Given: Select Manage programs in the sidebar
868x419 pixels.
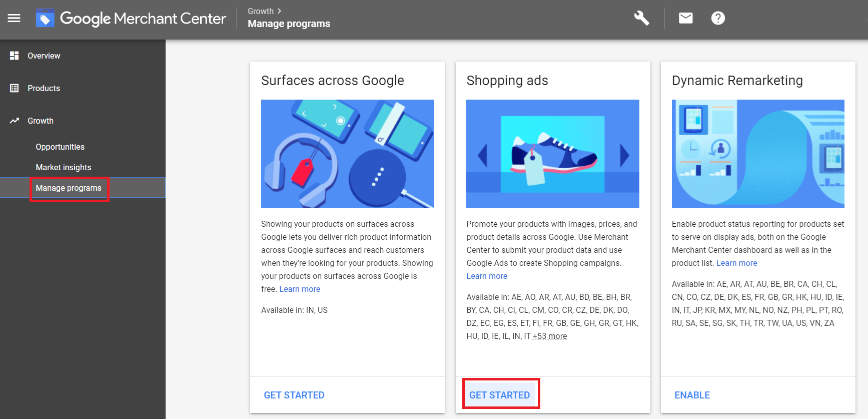Looking at the screenshot, I should [69, 188].
